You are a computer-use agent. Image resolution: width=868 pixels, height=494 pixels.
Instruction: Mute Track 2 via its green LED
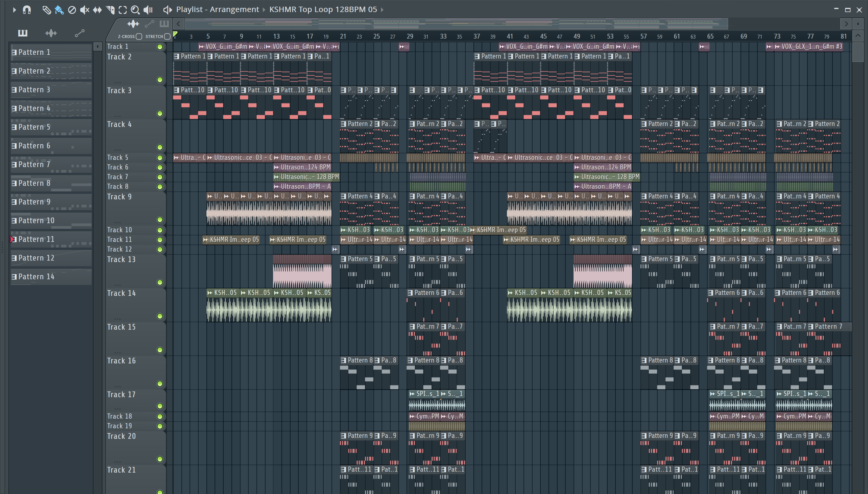pos(160,80)
